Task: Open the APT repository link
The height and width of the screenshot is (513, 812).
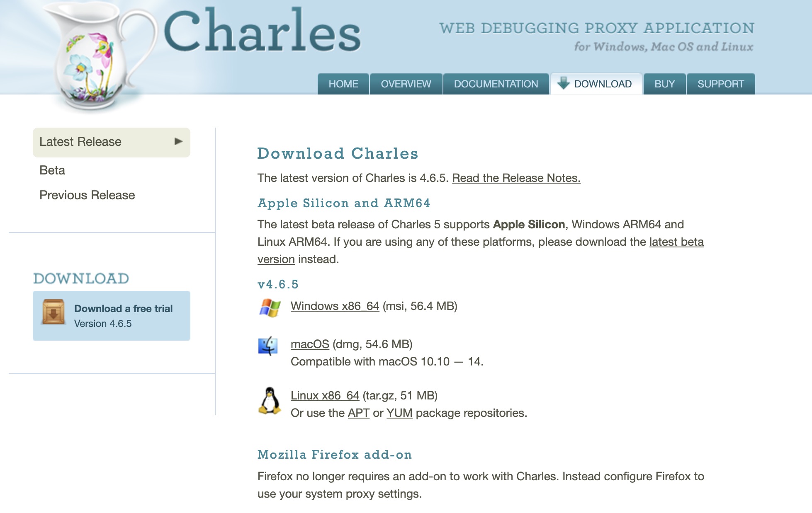Action: tap(359, 413)
